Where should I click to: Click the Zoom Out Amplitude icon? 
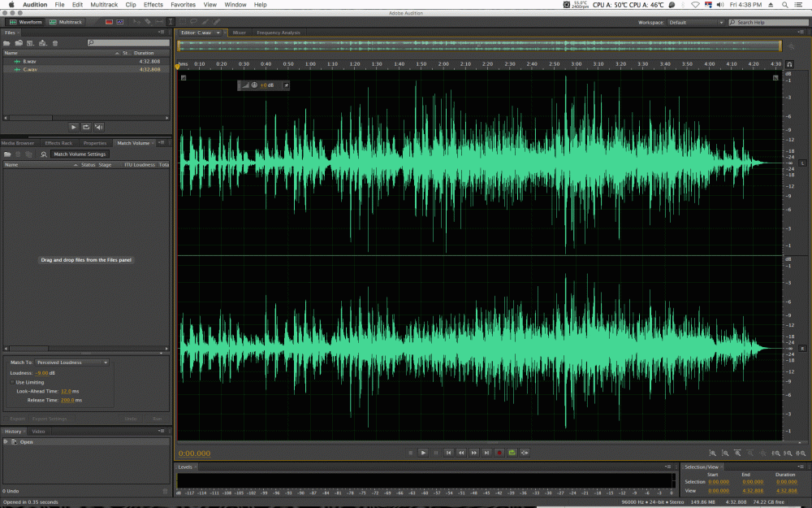[725, 453]
